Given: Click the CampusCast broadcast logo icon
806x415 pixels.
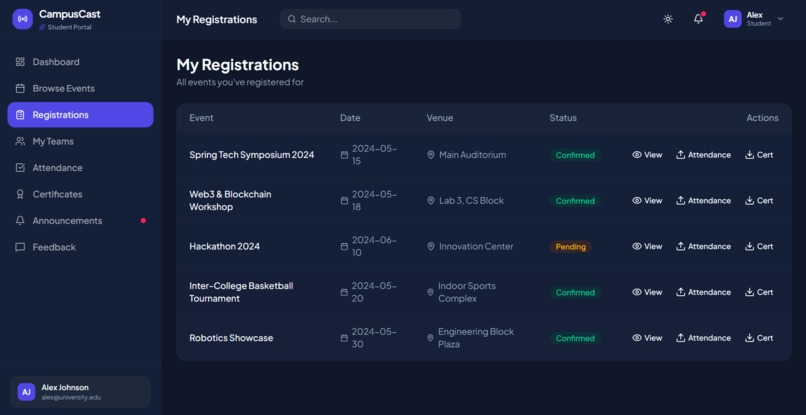Looking at the screenshot, I should 23,19.
